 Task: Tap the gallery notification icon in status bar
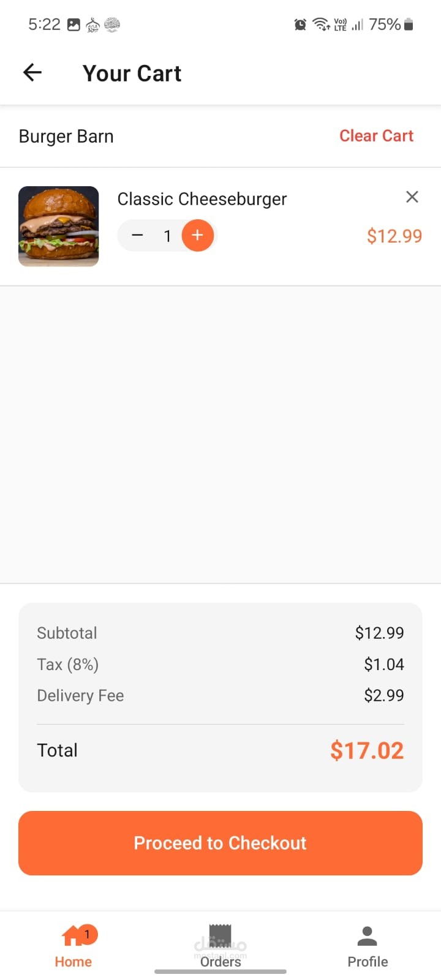[x=73, y=24]
